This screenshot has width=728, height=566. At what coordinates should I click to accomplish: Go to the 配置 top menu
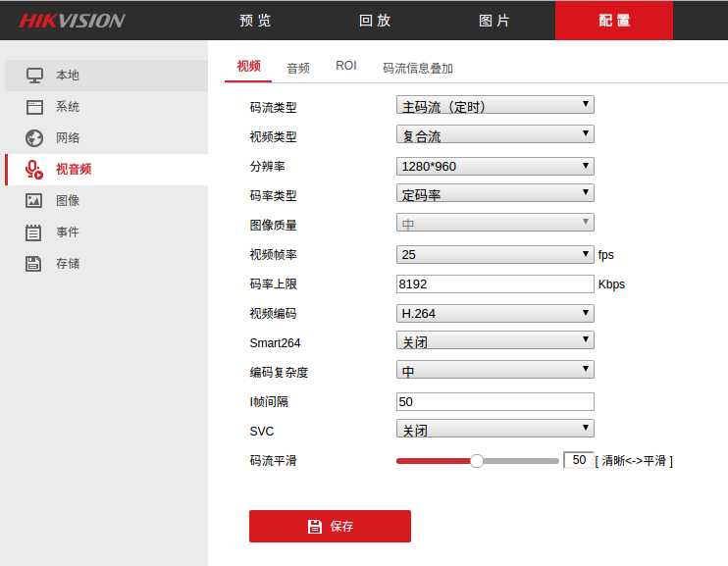tap(614, 21)
